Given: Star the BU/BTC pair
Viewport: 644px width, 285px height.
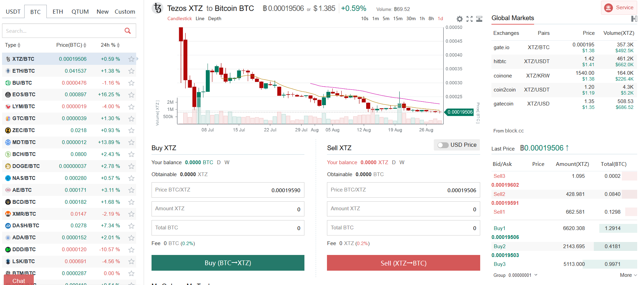Looking at the screenshot, I should [131, 83].
